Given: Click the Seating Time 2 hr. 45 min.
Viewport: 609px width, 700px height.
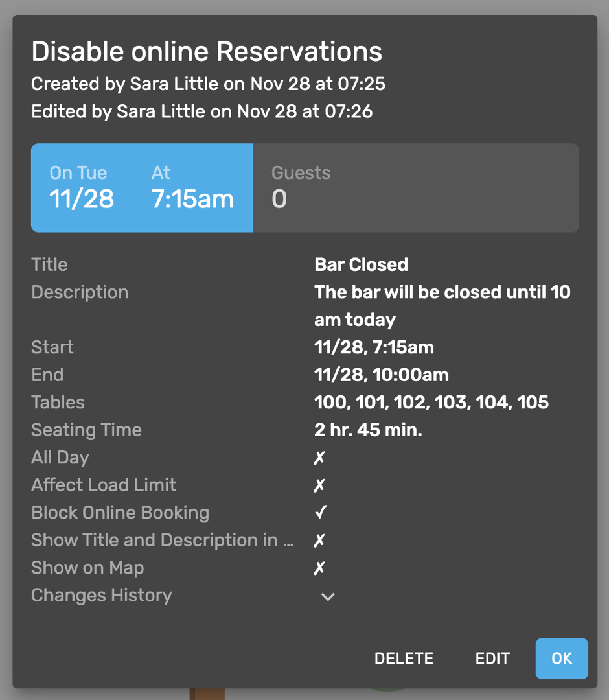Looking at the screenshot, I should [368, 430].
